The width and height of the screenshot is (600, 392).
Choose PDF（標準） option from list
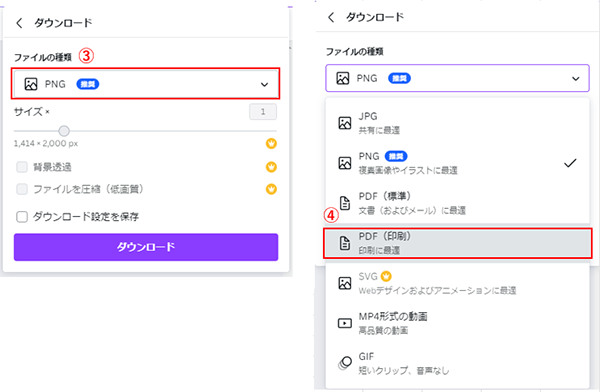point(457,203)
